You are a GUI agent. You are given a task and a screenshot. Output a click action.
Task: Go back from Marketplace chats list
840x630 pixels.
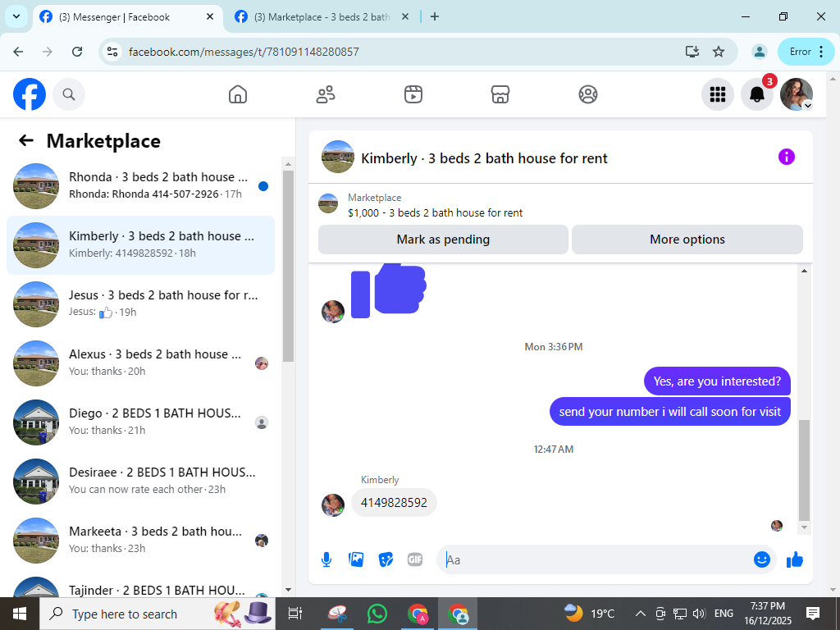(25, 141)
